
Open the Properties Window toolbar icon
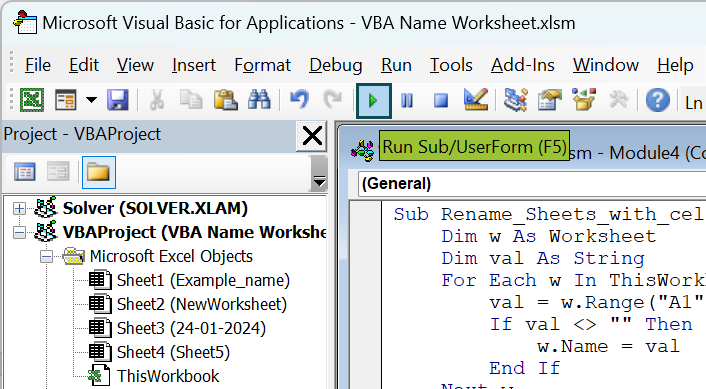point(550,100)
